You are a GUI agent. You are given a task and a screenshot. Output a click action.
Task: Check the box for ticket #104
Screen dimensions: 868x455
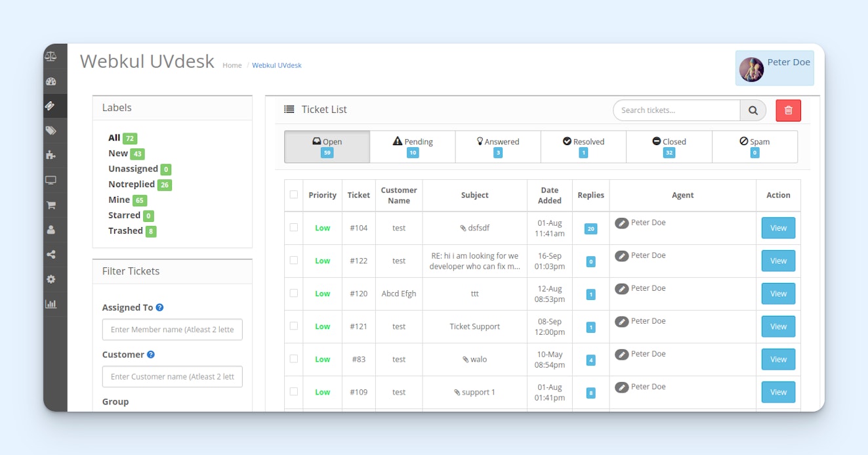(x=293, y=227)
